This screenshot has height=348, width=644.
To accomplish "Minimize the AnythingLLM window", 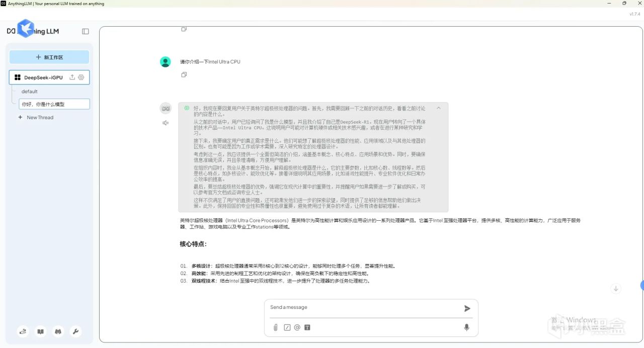I will coord(609,4).
